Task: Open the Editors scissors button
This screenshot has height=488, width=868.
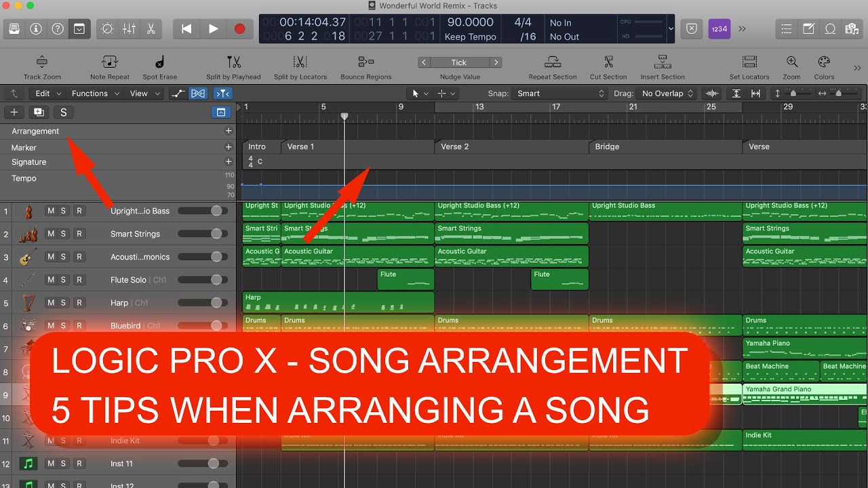Action: pyautogui.click(x=151, y=29)
